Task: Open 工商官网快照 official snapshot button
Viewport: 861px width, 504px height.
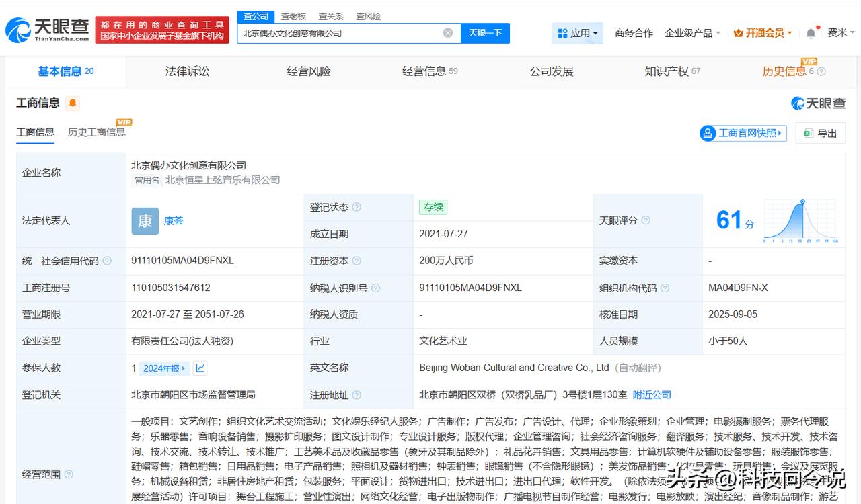Action: [743, 133]
